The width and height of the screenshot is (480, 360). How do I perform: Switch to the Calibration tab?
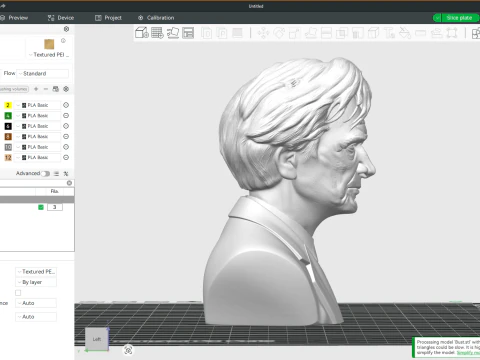[x=156, y=18]
